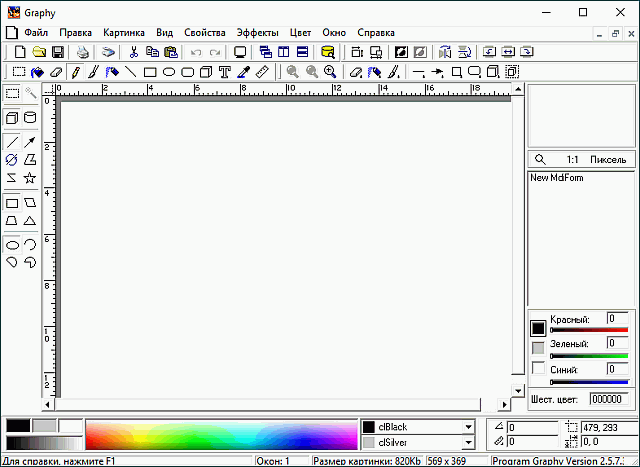Image resolution: width=640 pixels, height=467 pixels.
Task: Select the triangle shape tool
Action: 30,220
